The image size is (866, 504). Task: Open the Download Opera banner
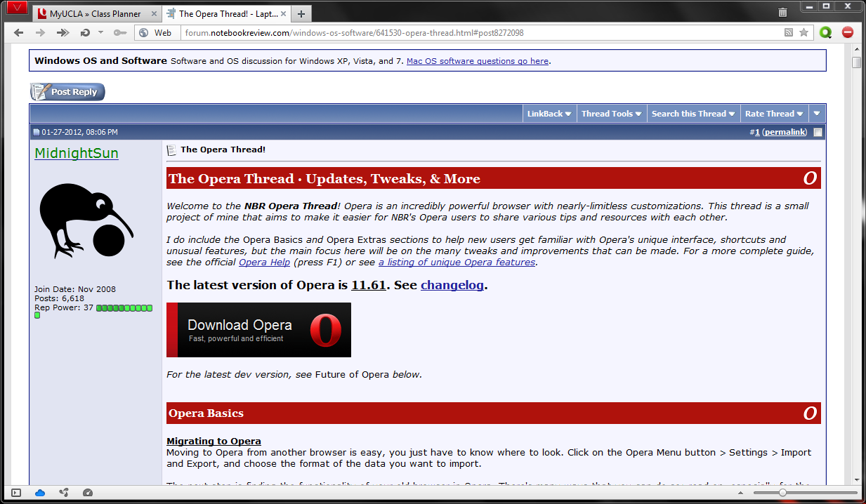pyautogui.click(x=258, y=330)
